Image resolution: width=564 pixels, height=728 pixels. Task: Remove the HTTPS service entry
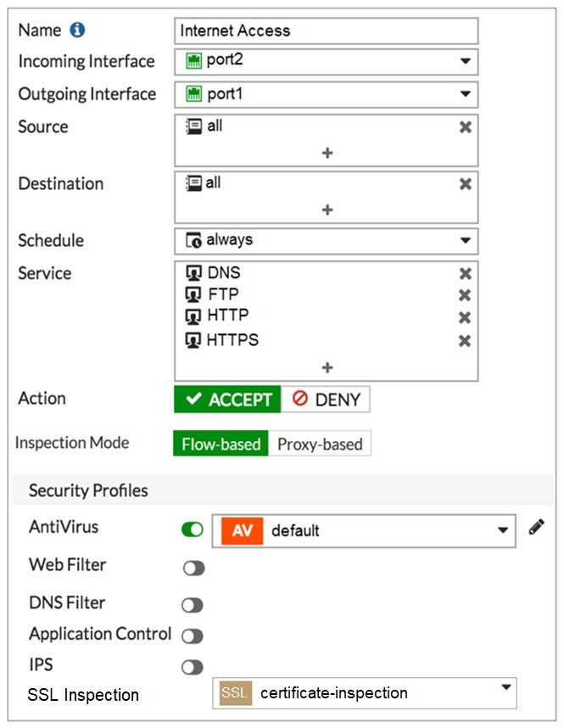pos(465,341)
